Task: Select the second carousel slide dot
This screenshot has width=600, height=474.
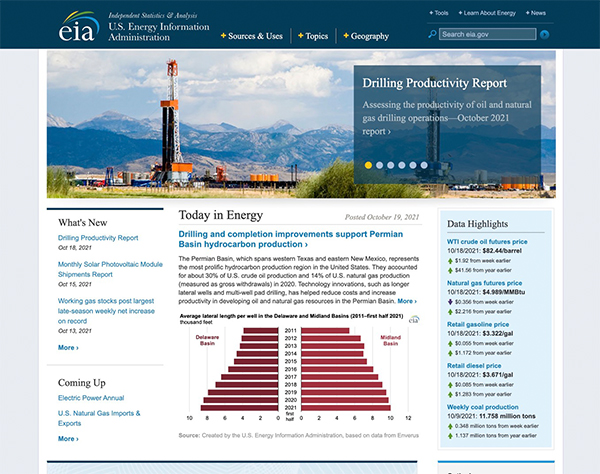Action: coord(379,165)
